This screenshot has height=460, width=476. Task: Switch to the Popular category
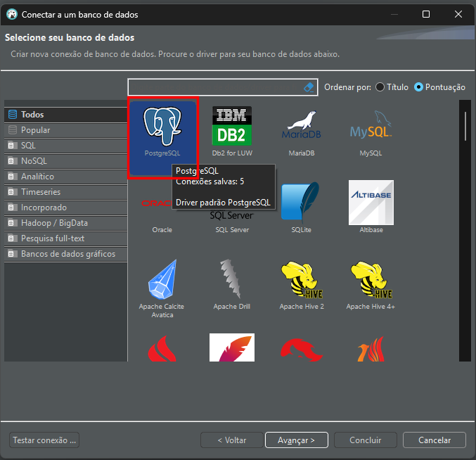[x=35, y=130]
